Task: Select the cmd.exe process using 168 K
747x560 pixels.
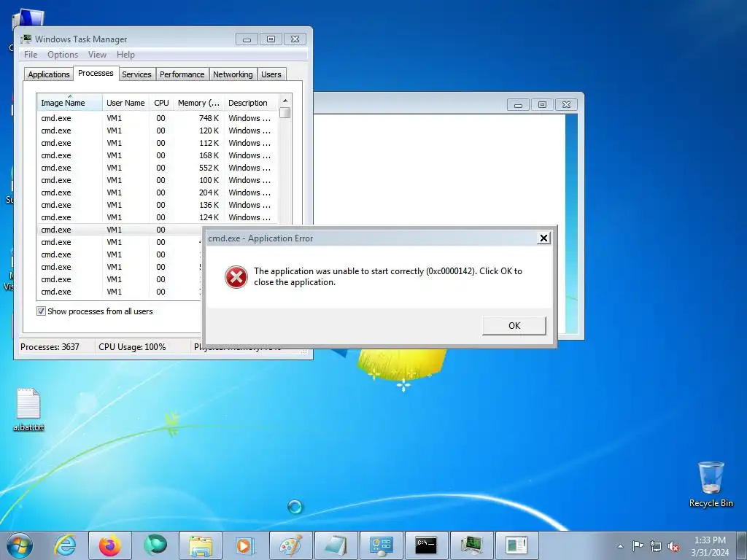Action: [x=158, y=155]
